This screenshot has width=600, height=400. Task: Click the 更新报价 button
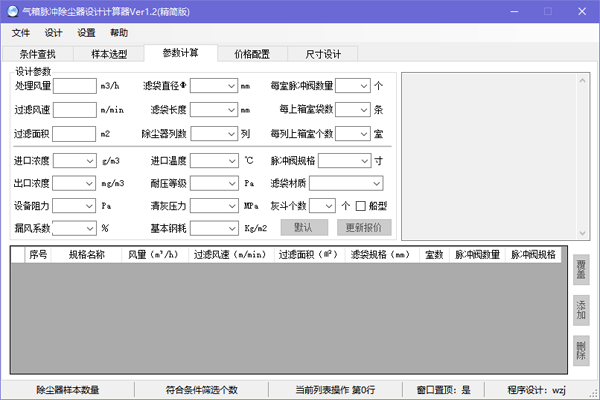pos(364,227)
